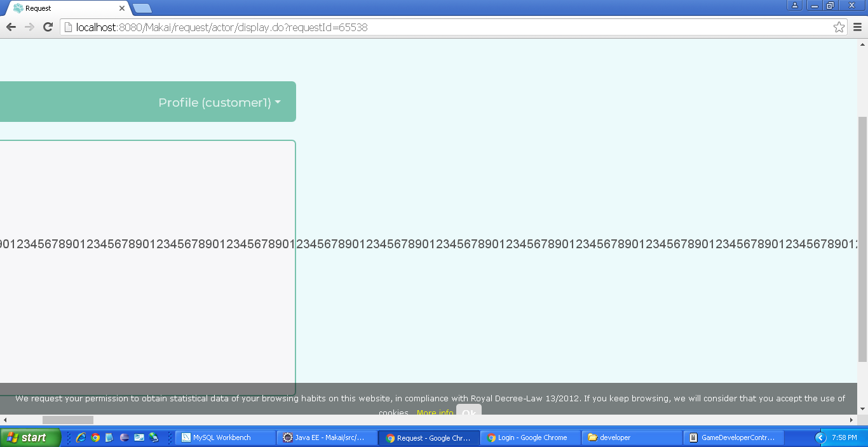Open a new browser tab
868x447 pixels.
(x=142, y=8)
